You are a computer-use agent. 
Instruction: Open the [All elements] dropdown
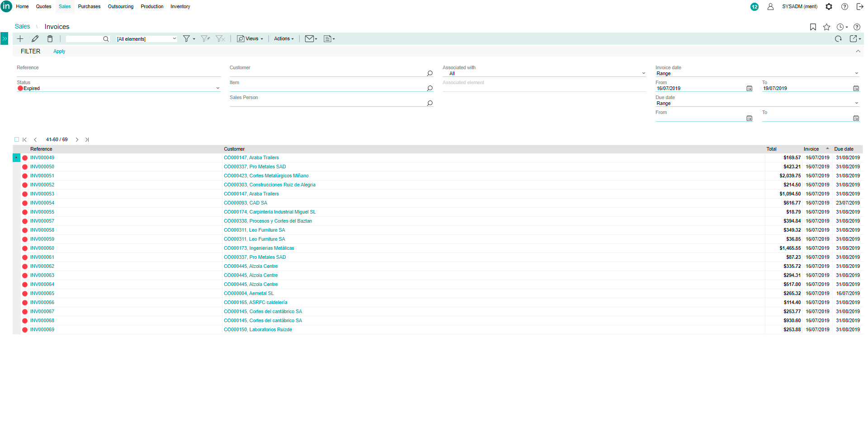coord(146,39)
